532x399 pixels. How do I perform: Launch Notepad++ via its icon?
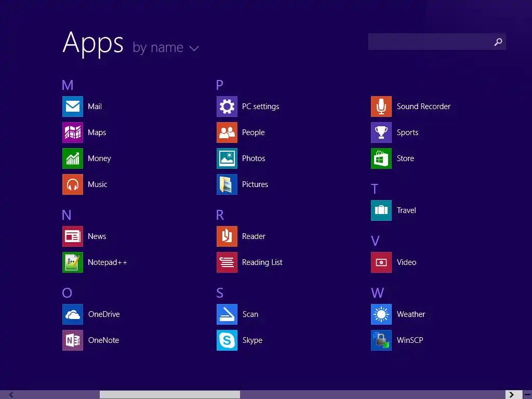[73, 262]
